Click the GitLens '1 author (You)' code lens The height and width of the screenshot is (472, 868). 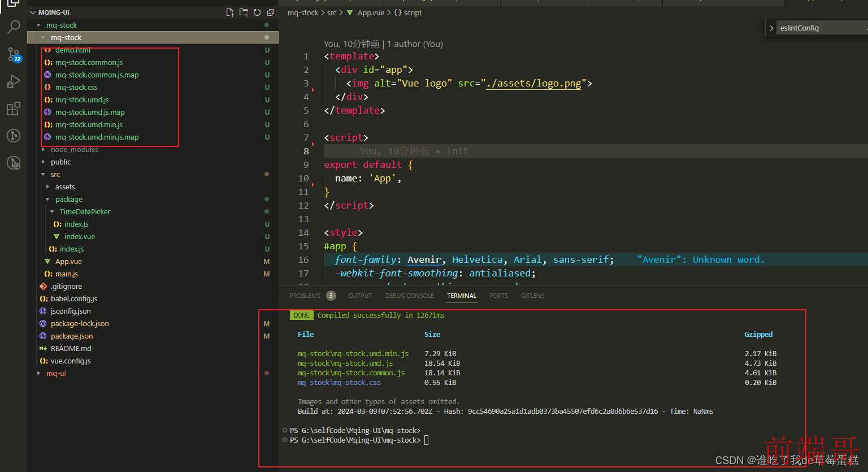click(415, 44)
